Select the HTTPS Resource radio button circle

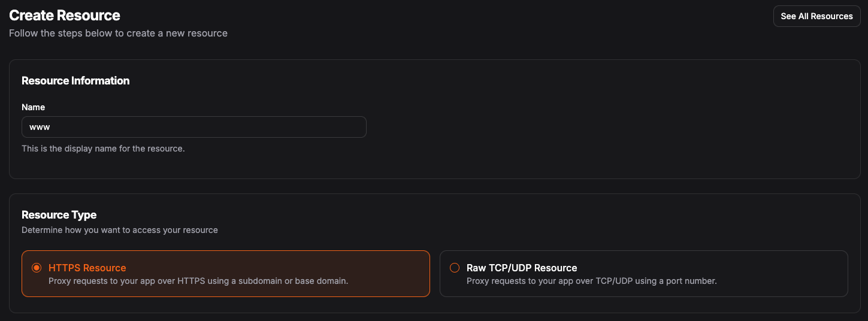click(x=37, y=268)
